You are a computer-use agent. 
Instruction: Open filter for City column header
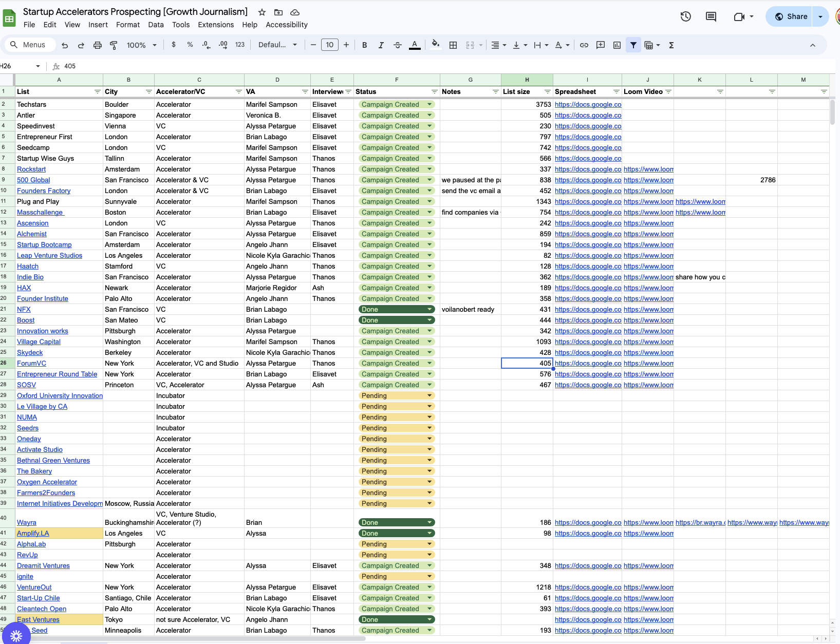(149, 92)
